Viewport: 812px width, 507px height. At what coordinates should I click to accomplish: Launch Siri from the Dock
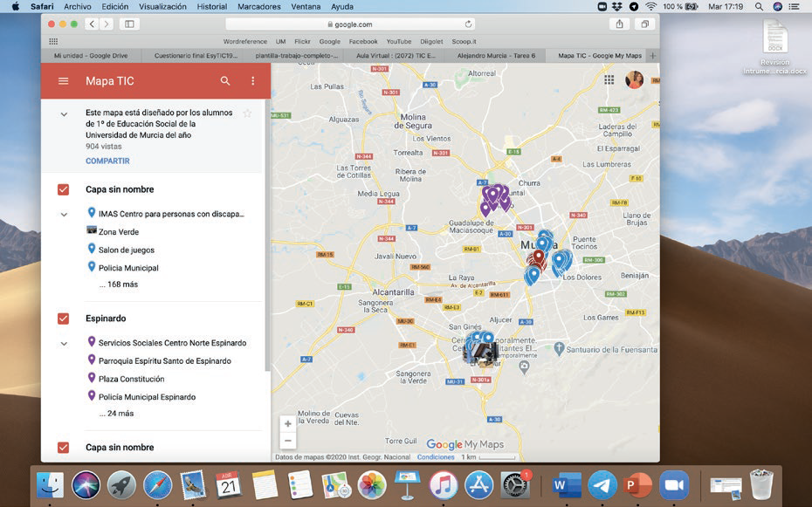[86, 486]
